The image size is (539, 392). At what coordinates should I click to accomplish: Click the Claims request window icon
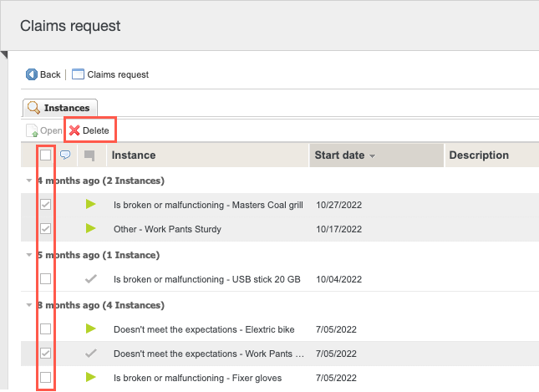pyautogui.click(x=78, y=74)
